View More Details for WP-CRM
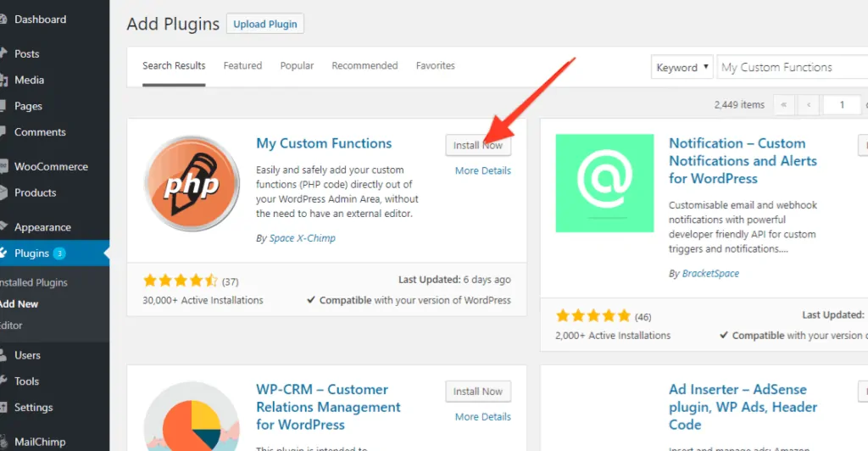This screenshot has height=451, width=868. tap(482, 417)
